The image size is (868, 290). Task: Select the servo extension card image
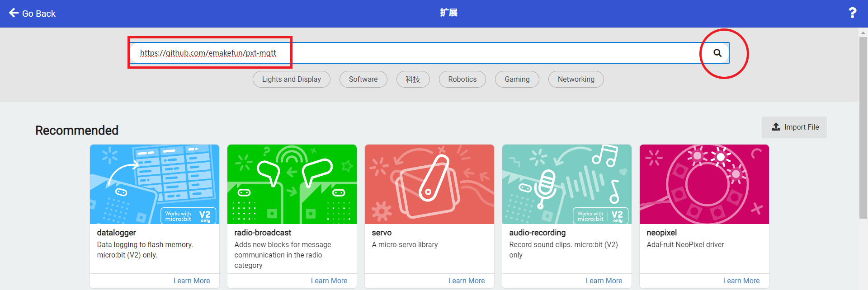(x=429, y=184)
